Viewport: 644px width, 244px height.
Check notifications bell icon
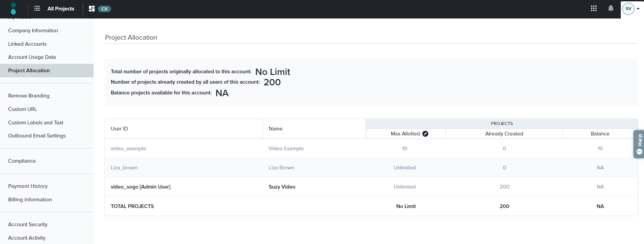[x=611, y=8]
